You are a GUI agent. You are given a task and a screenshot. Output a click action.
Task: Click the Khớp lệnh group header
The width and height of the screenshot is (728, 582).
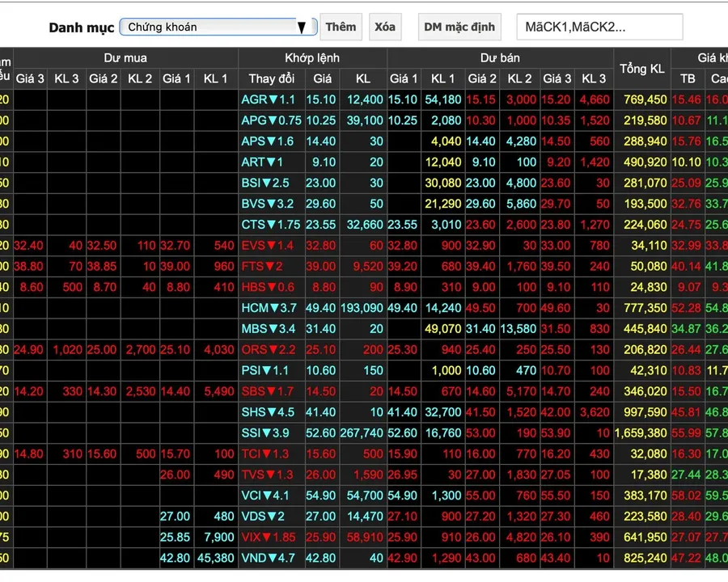click(x=312, y=58)
